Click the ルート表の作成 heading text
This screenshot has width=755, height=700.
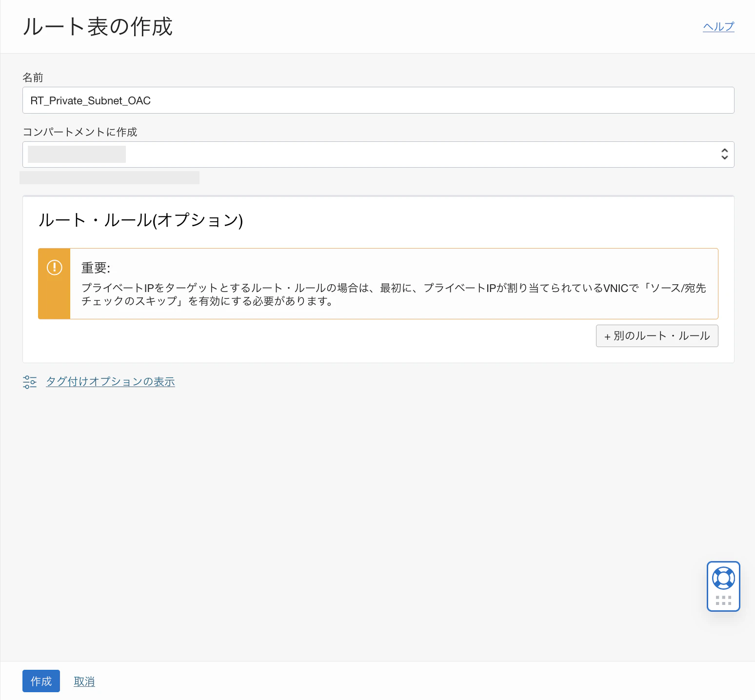(x=98, y=27)
